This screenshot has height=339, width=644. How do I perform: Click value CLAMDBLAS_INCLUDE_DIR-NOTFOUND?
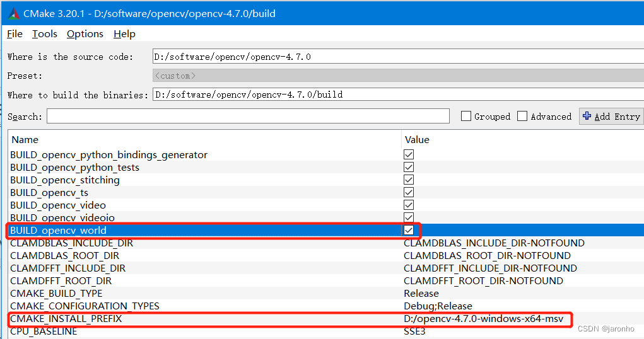point(494,243)
